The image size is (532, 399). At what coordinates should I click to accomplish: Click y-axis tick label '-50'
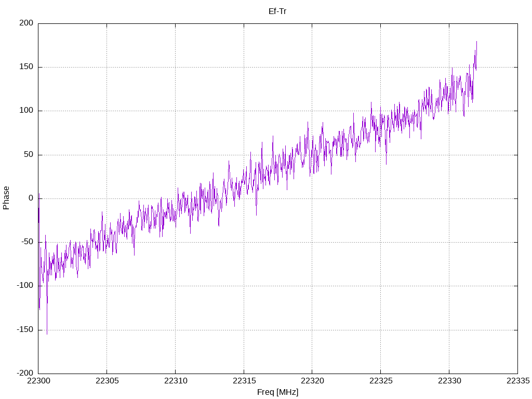click(x=28, y=242)
